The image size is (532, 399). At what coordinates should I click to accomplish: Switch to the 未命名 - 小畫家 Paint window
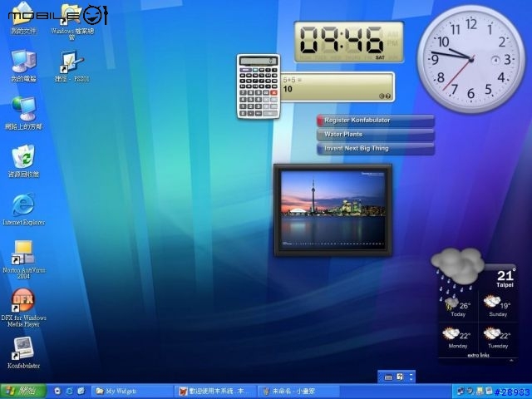[298, 392]
